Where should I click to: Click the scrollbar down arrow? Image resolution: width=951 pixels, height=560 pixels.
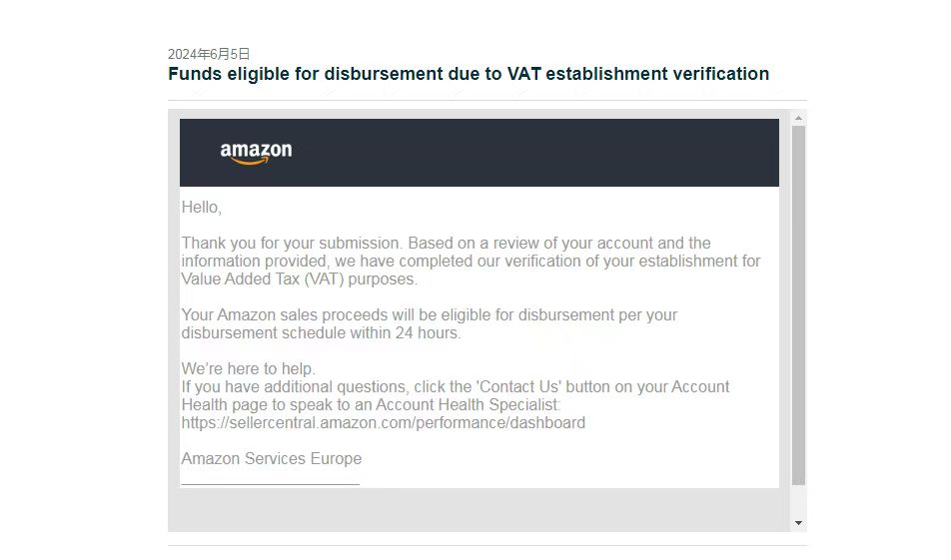798,523
